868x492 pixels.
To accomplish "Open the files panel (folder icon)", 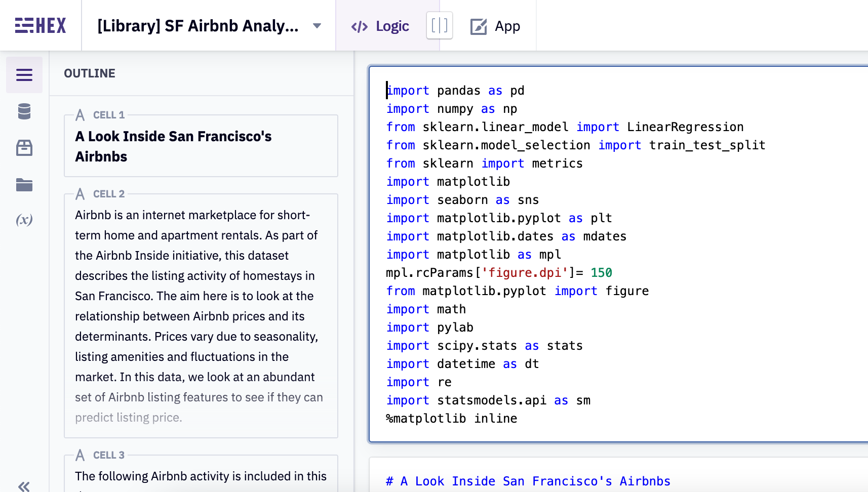I will [24, 185].
